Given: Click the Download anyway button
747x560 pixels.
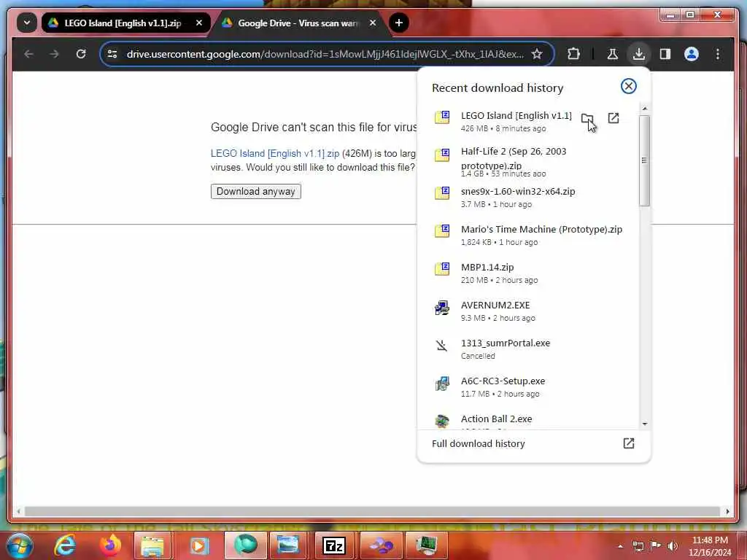Looking at the screenshot, I should click(256, 192).
